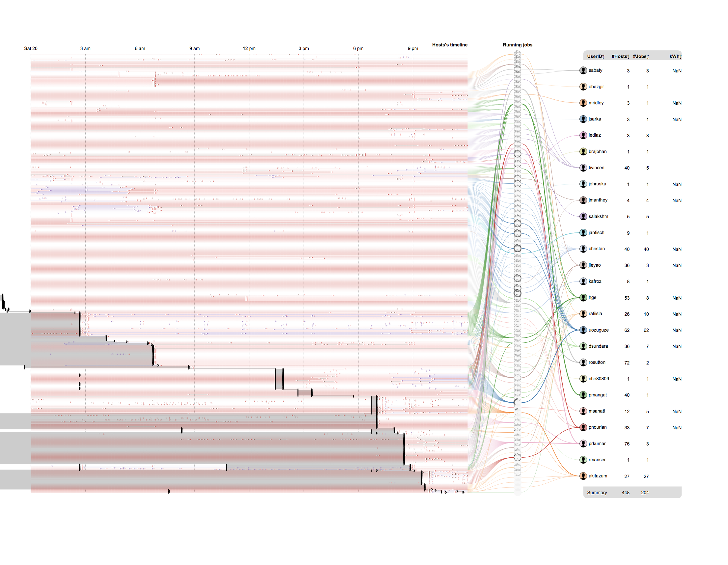The image size is (728, 565).
Task: Click the lediaz user avatar icon
Action: click(583, 135)
